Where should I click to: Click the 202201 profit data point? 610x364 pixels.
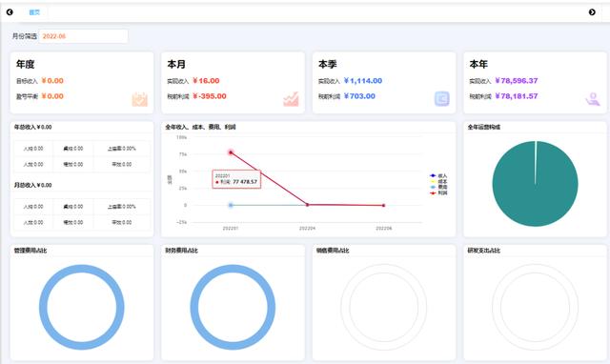pos(231,152)
